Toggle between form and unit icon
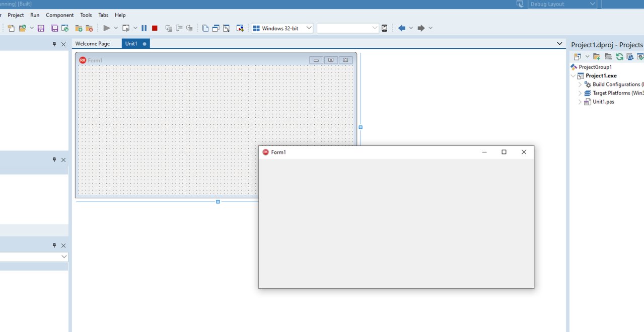Image resolution: width=644 pixels, height=332 pixels. 226,28
